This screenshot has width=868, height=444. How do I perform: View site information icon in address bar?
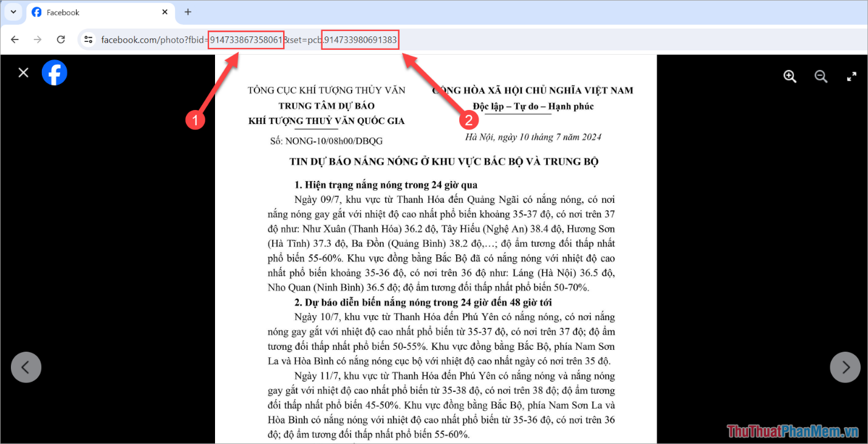pyautogui.click(x=89, y=39)
